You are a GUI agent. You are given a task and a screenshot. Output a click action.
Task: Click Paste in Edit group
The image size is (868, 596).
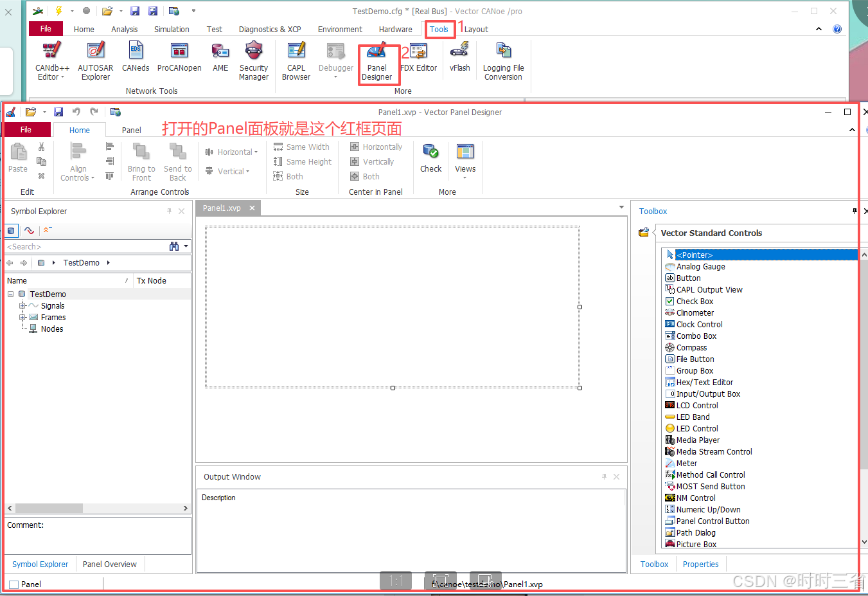tap(18, 158)
